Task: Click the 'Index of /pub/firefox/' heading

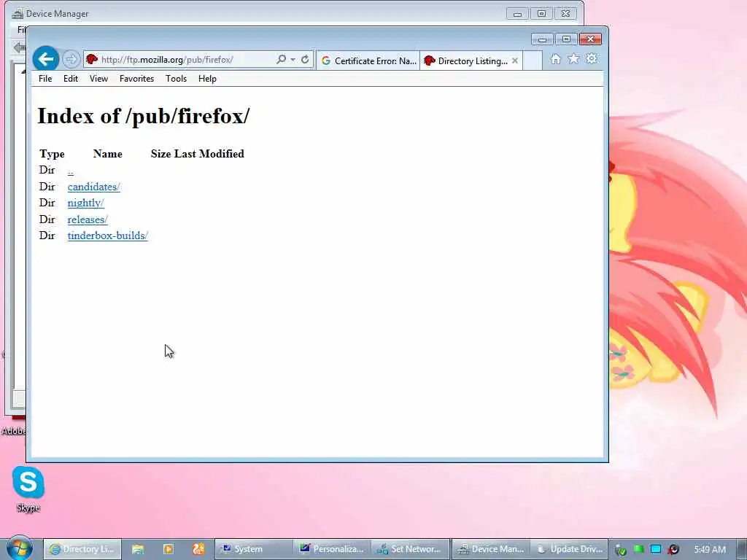Action: (144, 116)
